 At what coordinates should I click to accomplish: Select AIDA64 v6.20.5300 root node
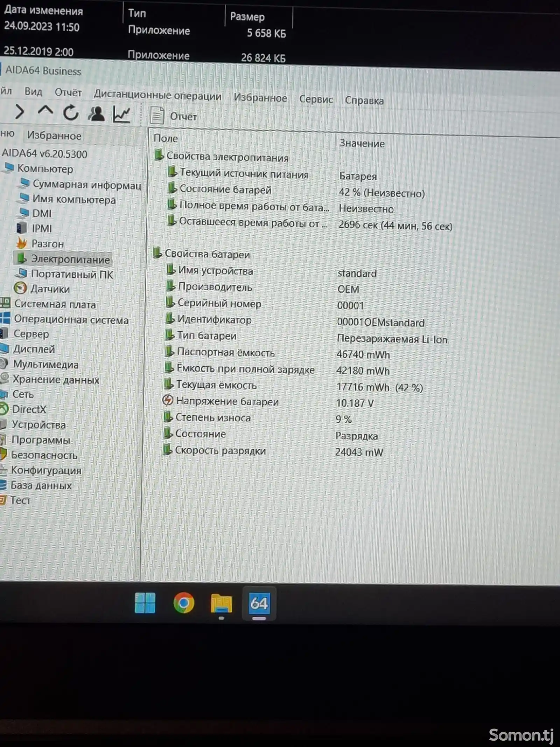click(44, 154)
